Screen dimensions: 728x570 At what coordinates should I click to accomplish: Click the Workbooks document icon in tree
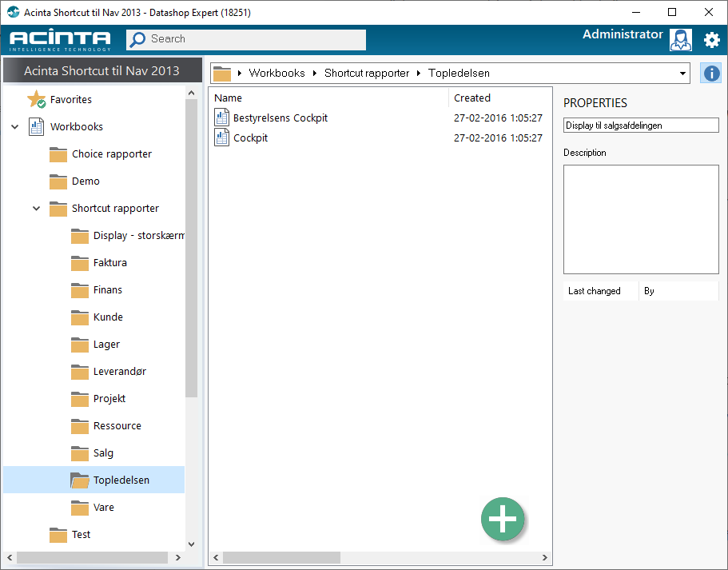(36, 126)
